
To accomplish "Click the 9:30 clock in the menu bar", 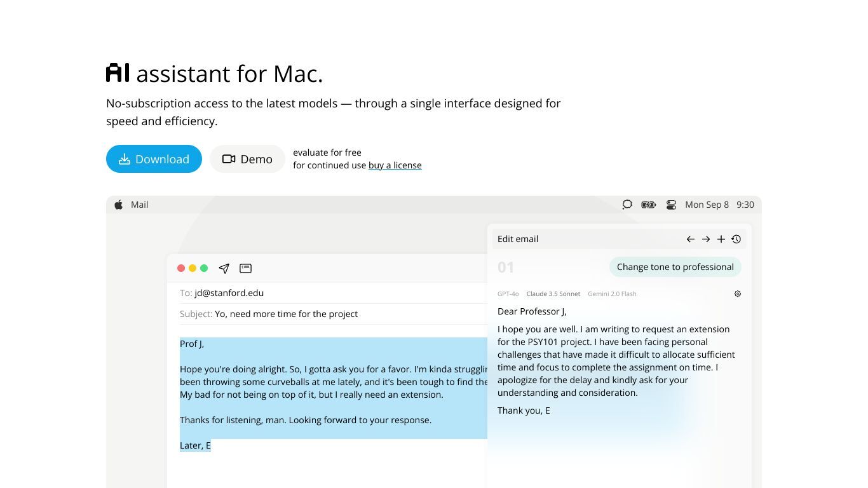I will click(745, 205).
